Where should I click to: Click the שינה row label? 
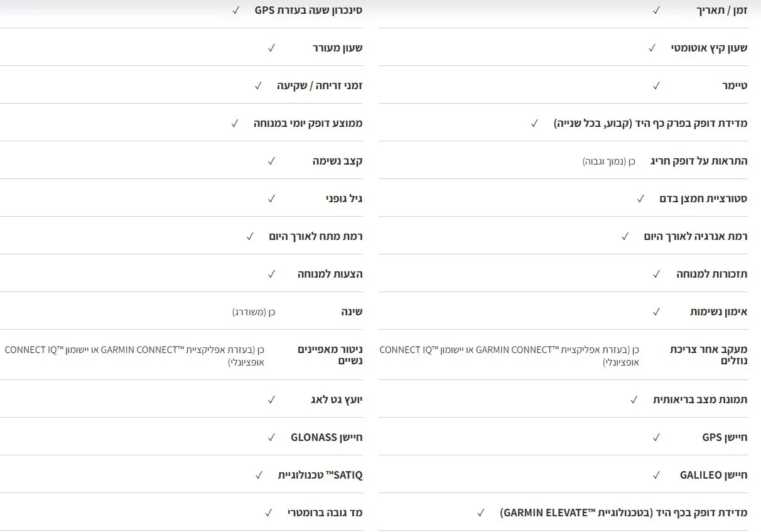[352, 312]
